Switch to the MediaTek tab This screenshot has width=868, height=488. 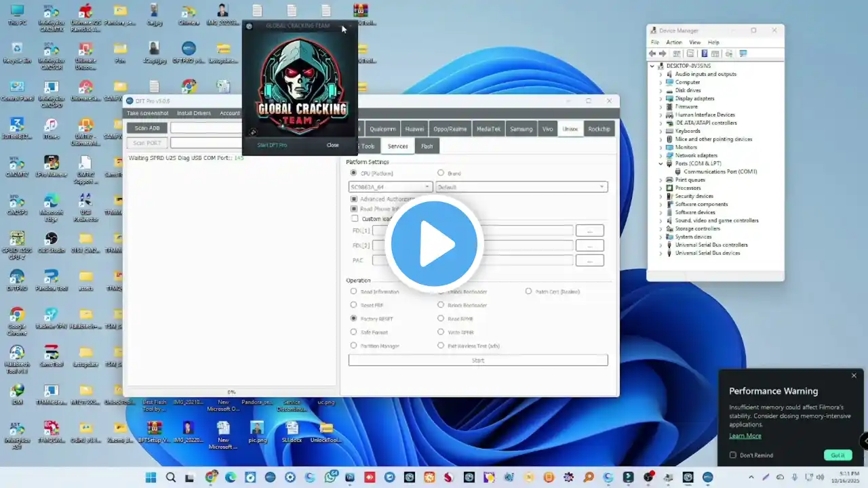point(488,129)
